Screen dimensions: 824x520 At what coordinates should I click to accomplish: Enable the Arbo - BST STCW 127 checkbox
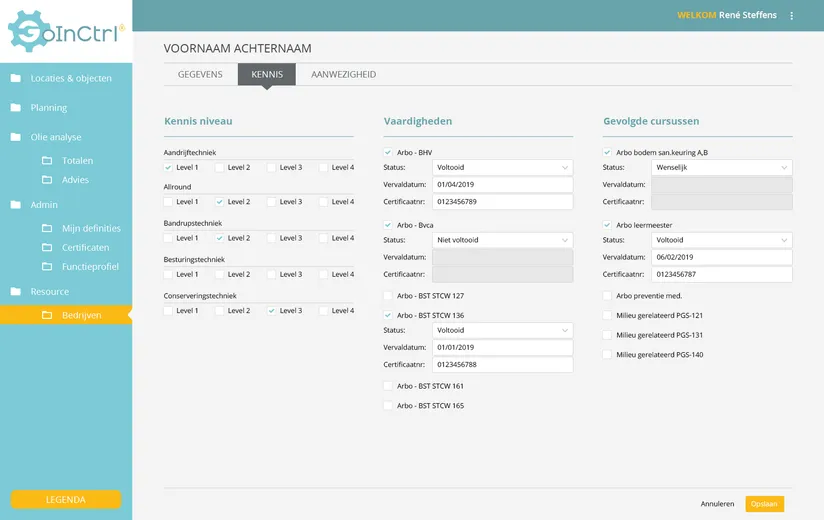coord(389,296)
